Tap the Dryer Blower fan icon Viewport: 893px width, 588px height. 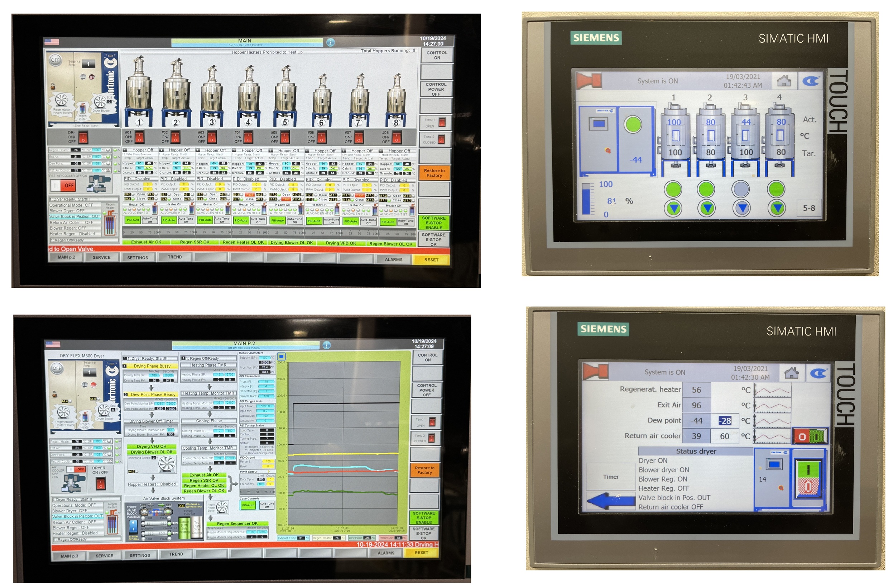[100, 101]
